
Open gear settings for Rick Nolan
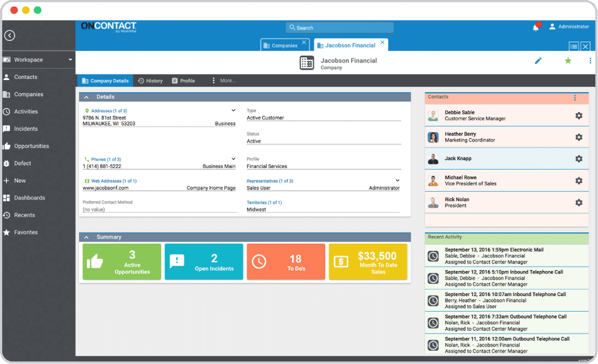(578, 202)
